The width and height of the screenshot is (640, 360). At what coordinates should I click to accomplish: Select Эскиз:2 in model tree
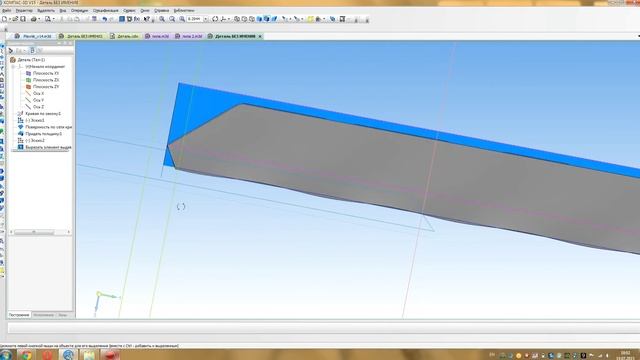click(x=35, y=140)
